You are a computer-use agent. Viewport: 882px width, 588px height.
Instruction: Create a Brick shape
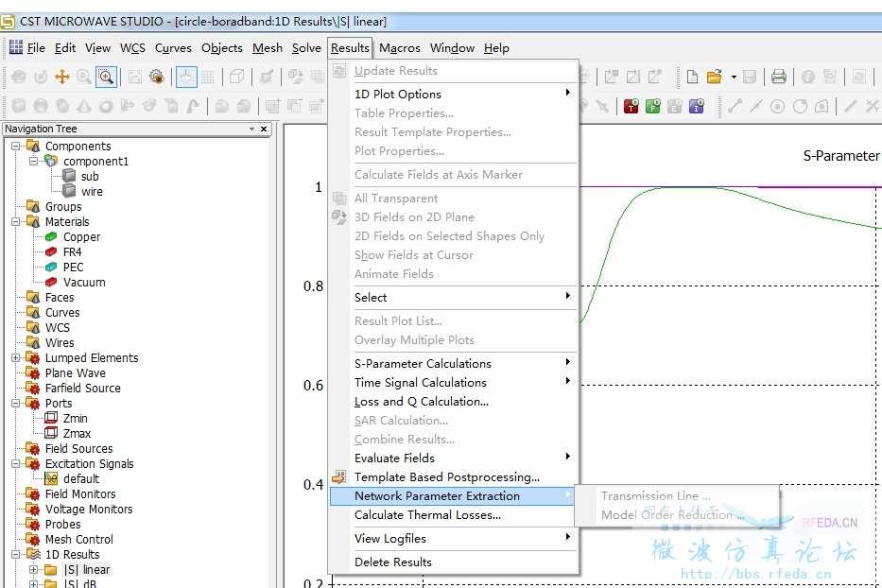(x=19, y=105)
